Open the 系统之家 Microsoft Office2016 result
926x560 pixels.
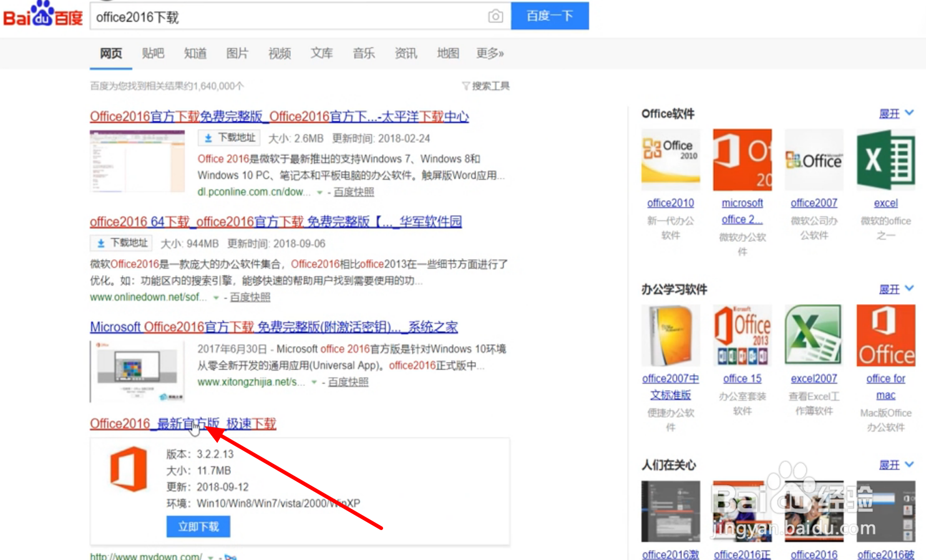tap(274, 327)
